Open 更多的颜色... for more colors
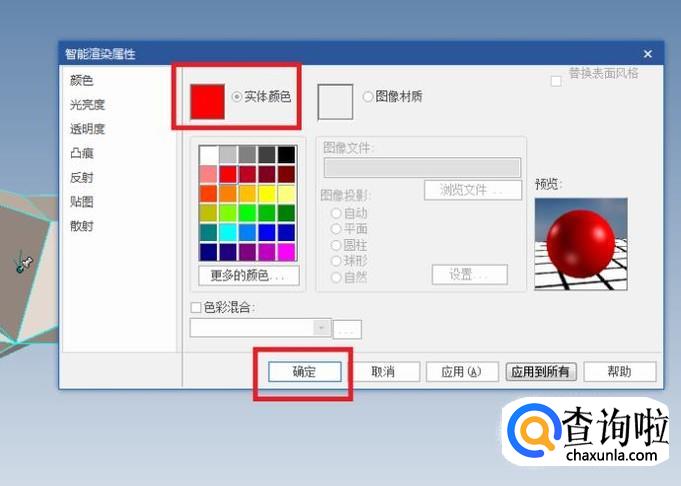 (x=249, y=275)
